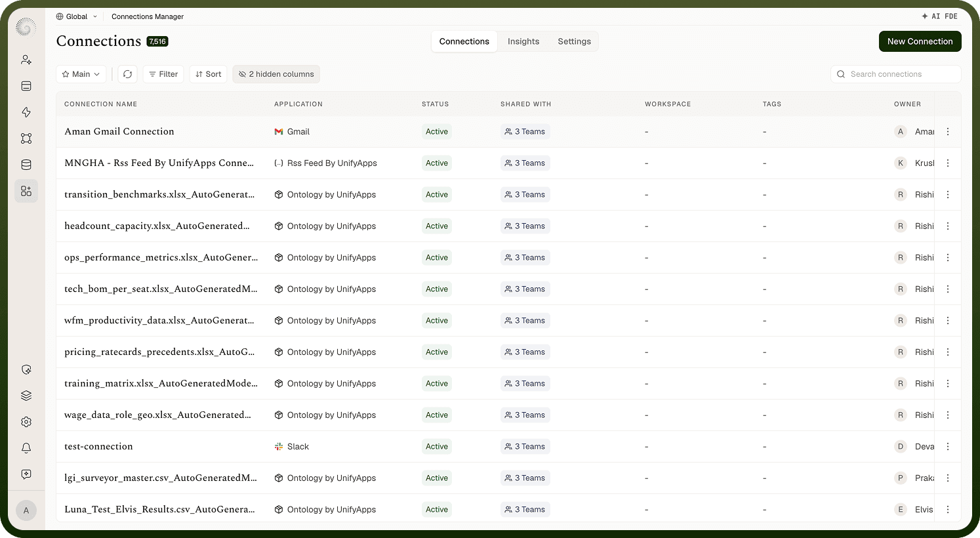Click the 3 Teams badge on test-connection row
Viewport: 980px width, 538px height.
click(525, 447)
